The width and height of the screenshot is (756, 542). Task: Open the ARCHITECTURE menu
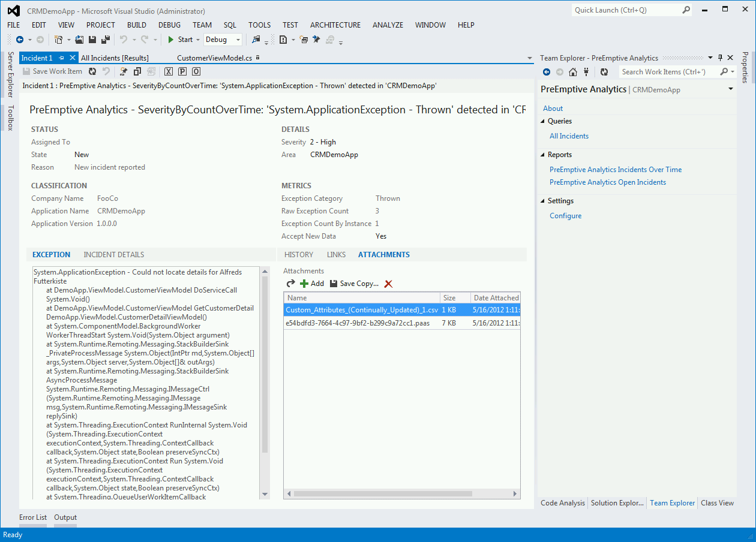pos(335,25)
